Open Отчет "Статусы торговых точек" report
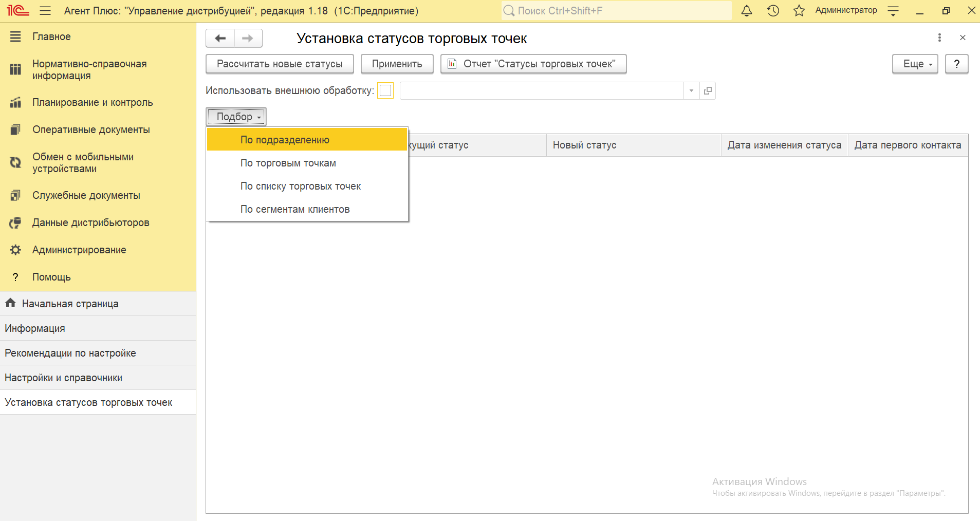The width and height of the screenshot is (980, 521). point(533,64)
